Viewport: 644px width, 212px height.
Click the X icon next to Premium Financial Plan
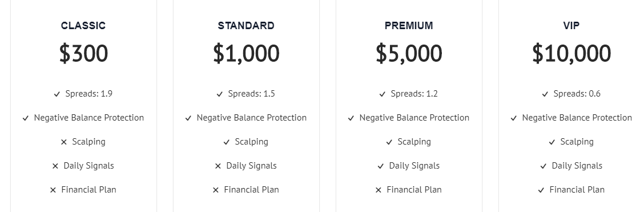379,190
